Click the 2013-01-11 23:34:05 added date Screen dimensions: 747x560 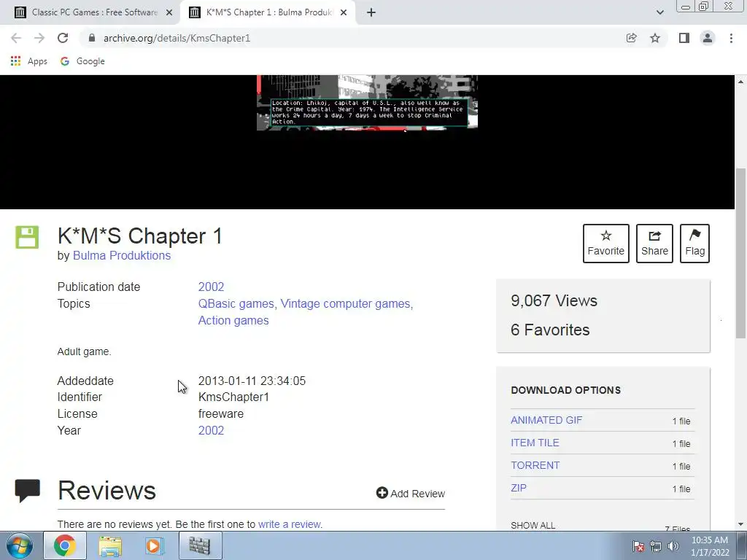pos(252,381)
